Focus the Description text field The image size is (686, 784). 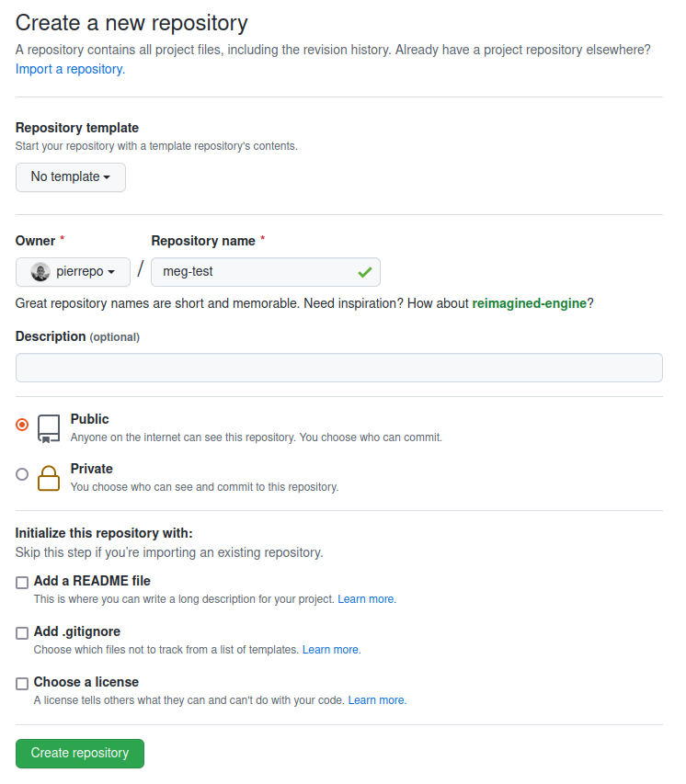[339, 368]
